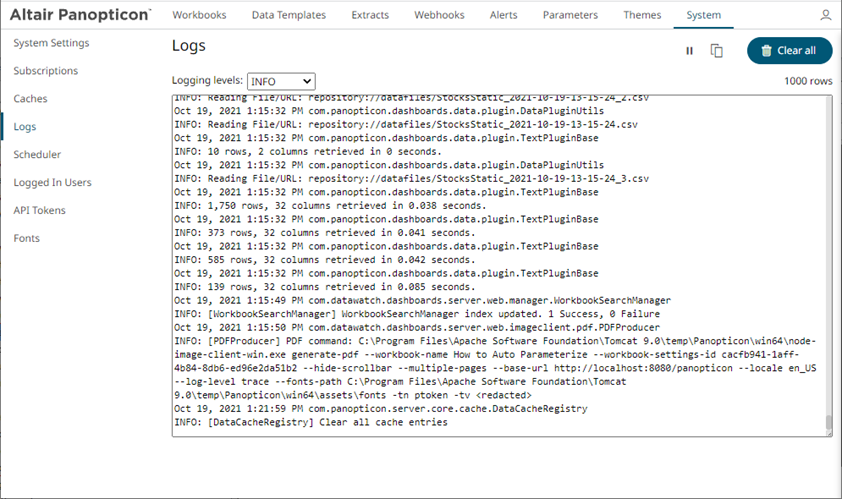Switch to the Themes tab

641,16
